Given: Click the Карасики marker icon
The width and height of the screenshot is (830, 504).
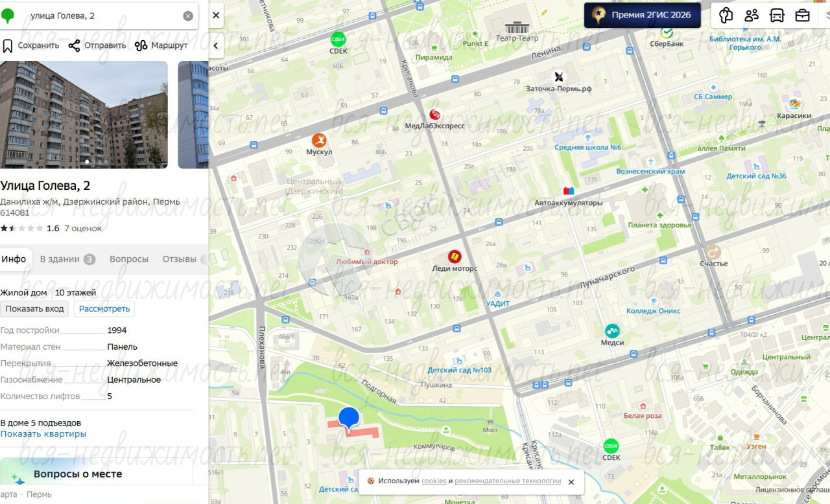Looking at the screenshot, I should pos(794,104).
